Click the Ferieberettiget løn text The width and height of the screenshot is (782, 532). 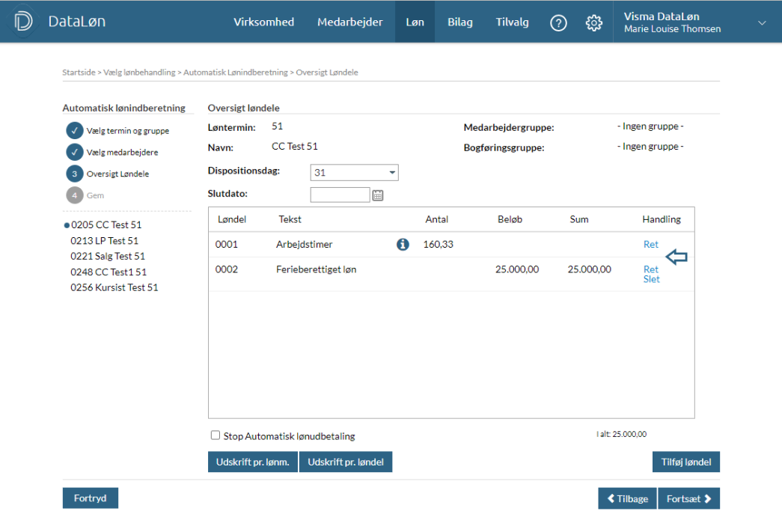317,269
